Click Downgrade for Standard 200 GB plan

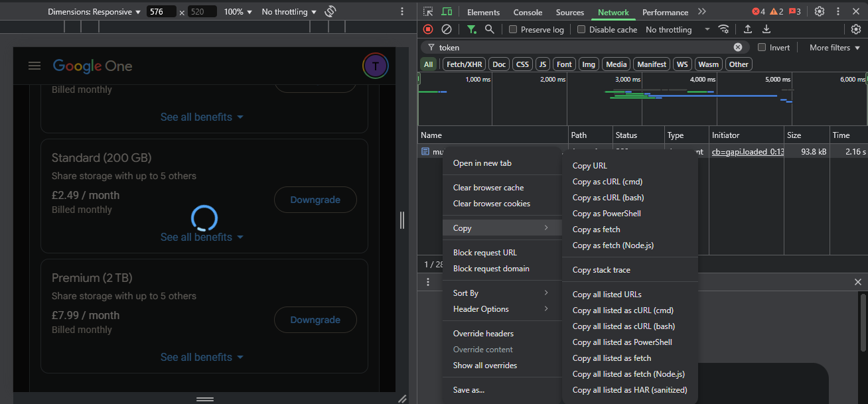pyautogui.click(x=315, y=200)
